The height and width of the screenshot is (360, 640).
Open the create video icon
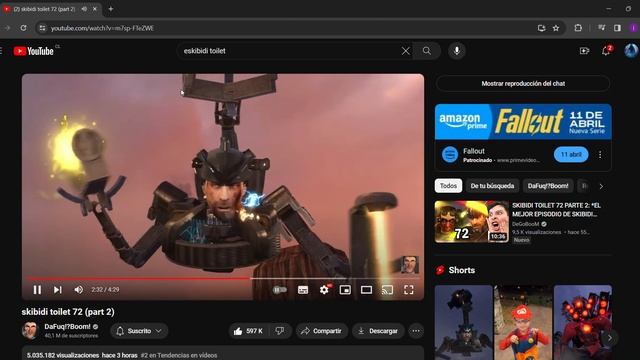pyautogui.click(x=584, y=51)
